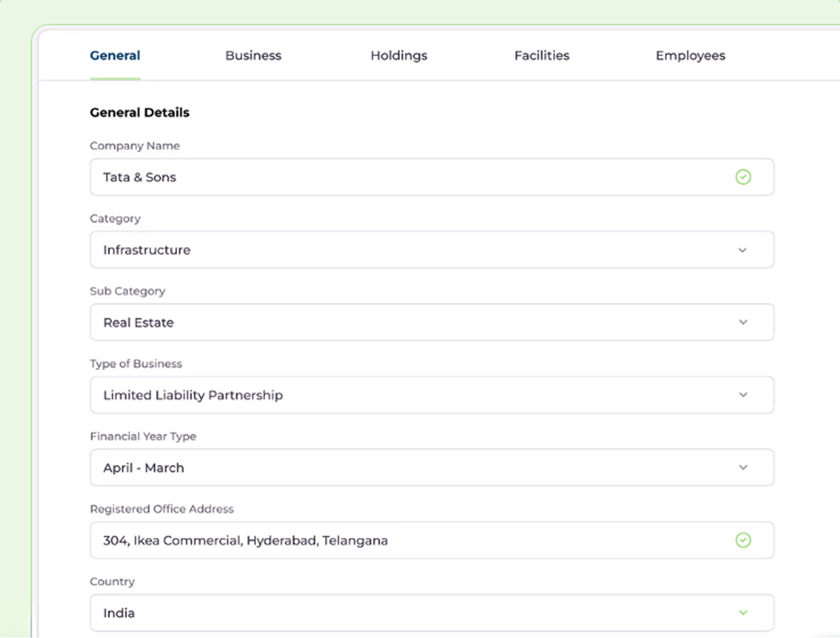The image size is (840, 638).
Task: Click the Type of Business chevron icon
Action: point(742,395)
